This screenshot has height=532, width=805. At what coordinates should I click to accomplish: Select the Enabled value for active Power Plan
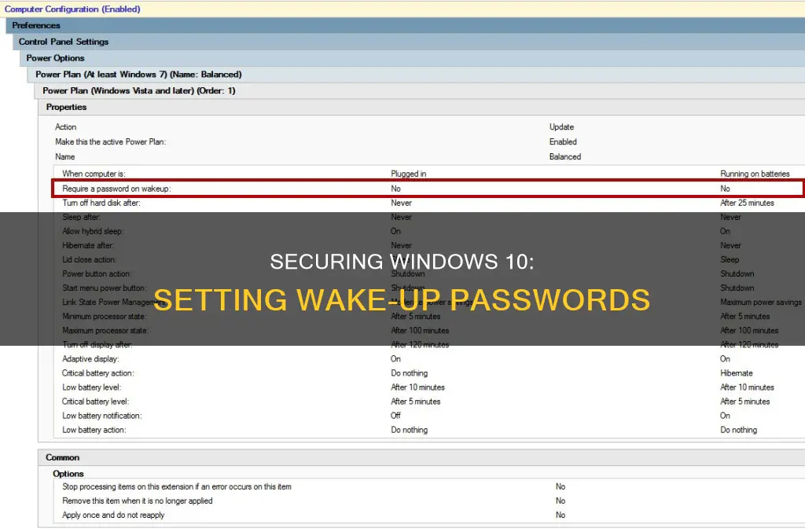563,141
